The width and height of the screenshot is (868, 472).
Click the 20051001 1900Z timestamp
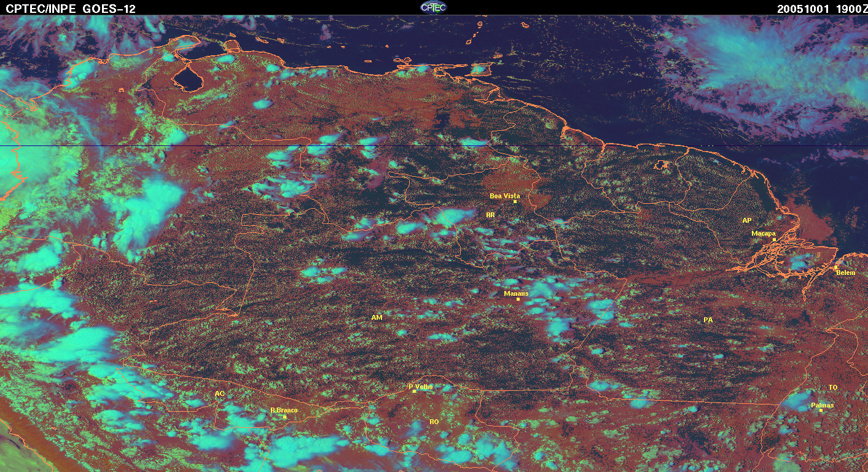822,9
